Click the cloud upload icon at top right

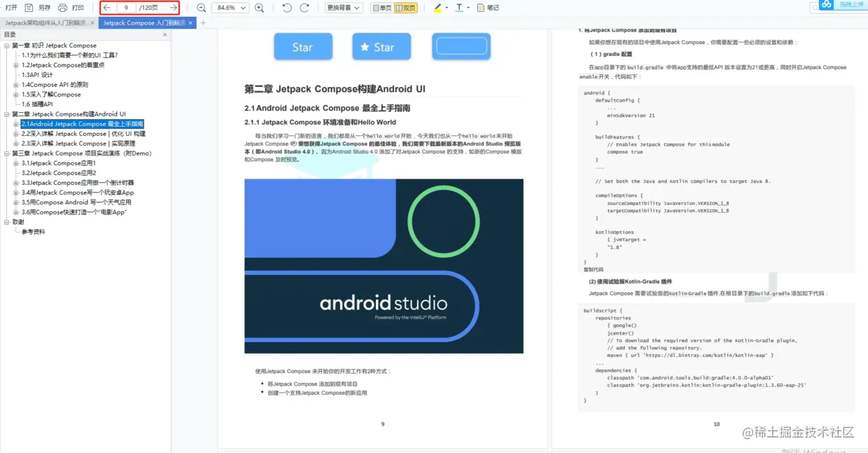827,4
